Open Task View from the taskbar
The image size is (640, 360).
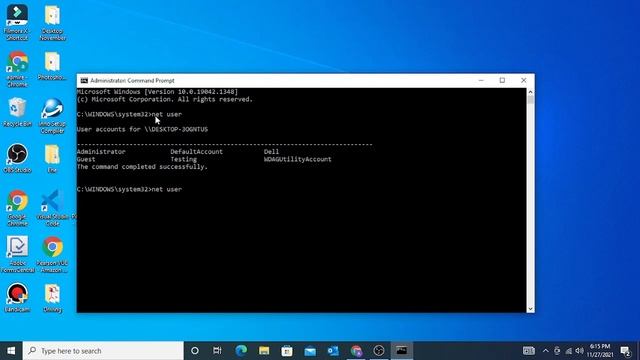[217, 351]
